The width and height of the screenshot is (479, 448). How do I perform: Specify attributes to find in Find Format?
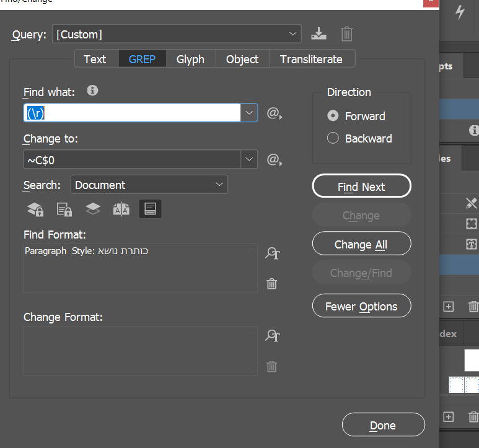[x=272, y=253]
